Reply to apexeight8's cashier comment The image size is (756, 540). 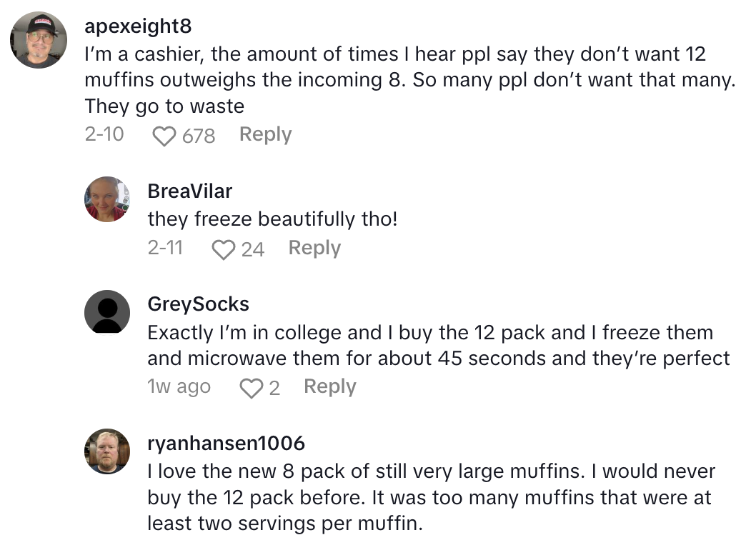pyautogui.click(x=265, y=134)
